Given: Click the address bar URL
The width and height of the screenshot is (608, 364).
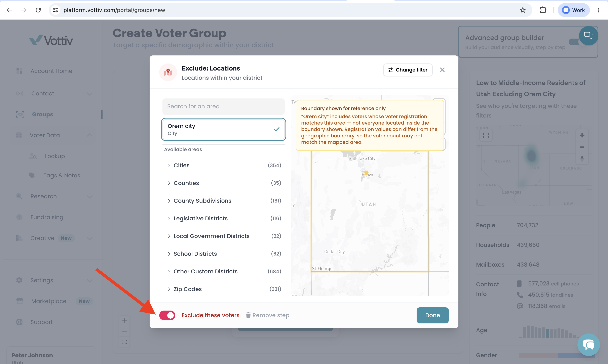Looking at the screenshot, I should click(114, 10).
